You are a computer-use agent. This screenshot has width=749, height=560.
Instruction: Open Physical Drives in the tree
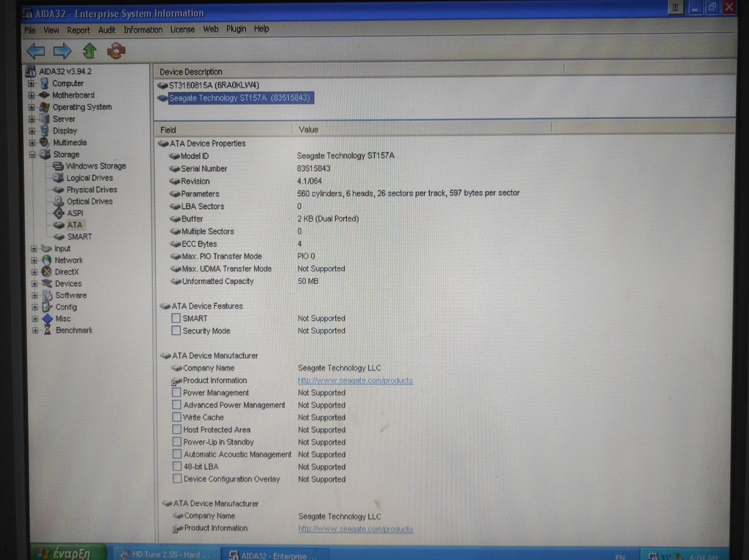tap(91, 190)
